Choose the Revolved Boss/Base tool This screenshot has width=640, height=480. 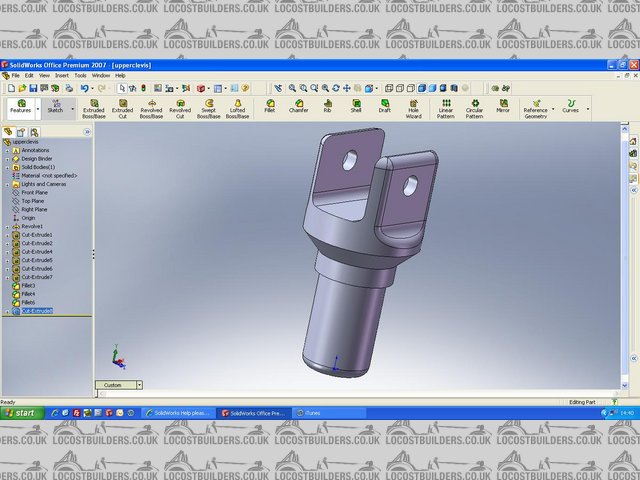pos(151,107)
